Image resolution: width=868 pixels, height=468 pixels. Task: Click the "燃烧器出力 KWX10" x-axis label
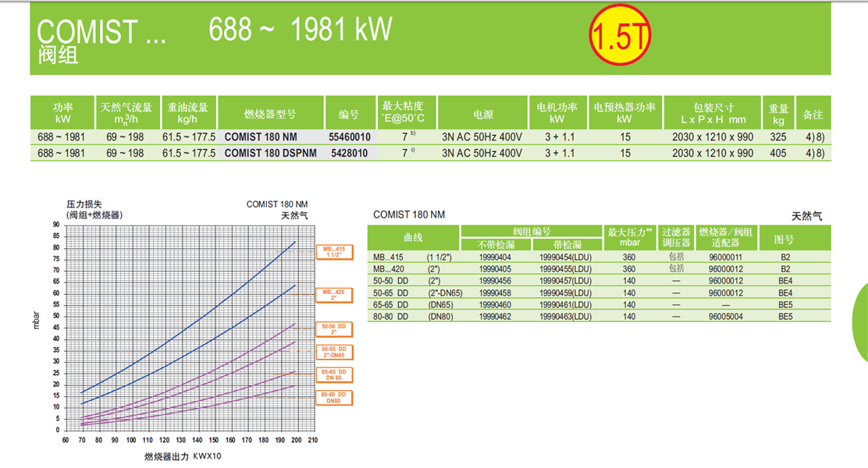pyautogui.click(x=183, y=456)
